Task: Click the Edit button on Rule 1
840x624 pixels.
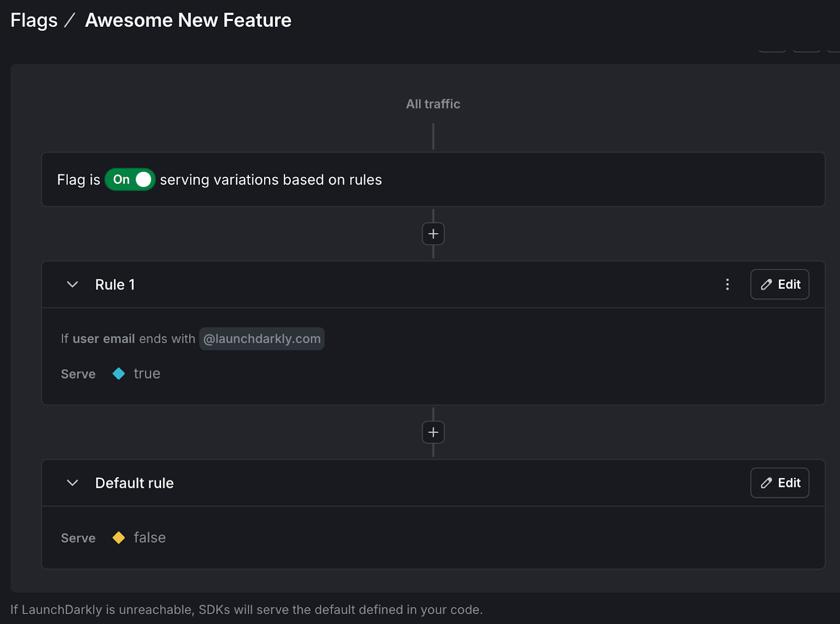Action: (780, 284)
